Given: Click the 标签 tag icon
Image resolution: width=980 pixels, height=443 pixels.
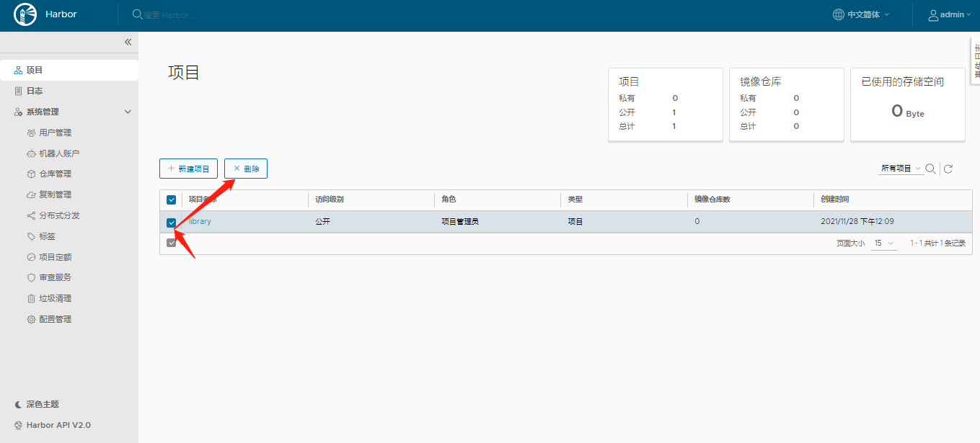Looking at the screenshot, I should 31,237.
